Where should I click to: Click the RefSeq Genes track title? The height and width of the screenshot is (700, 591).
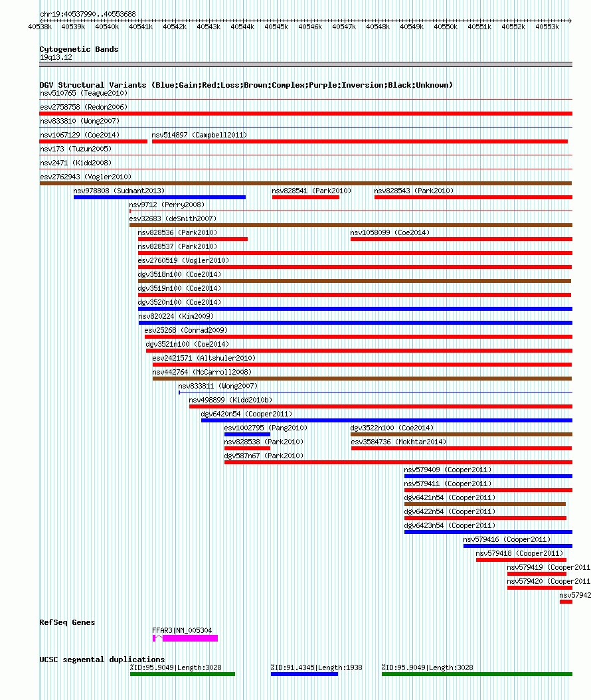68,622
